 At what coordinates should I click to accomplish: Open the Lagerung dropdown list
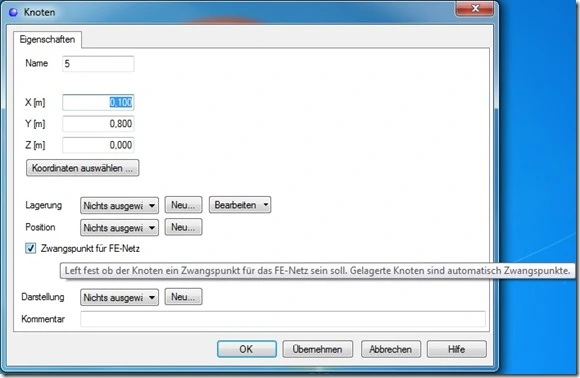[x=119, y=205]
